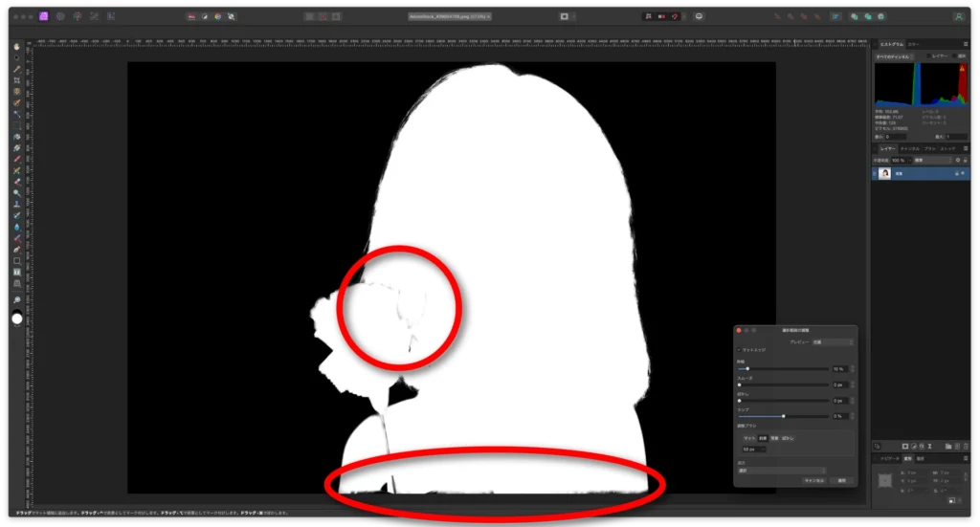Open the プレビュー mode dropdown
This screenshot has width=980, height=527.
click(x=832, y=341)
